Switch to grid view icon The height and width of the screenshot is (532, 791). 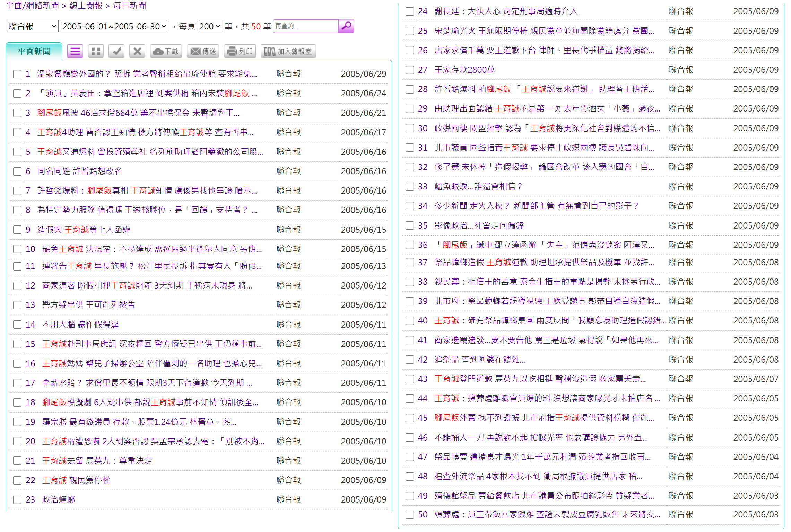pos(96,52)
